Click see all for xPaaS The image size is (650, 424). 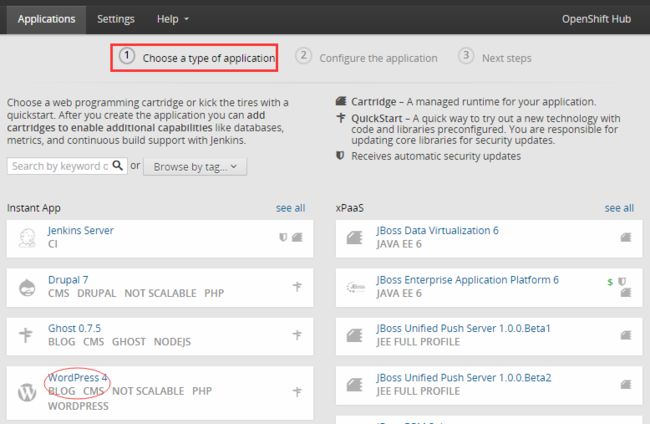pyautogui.click(x=619, y=208)
